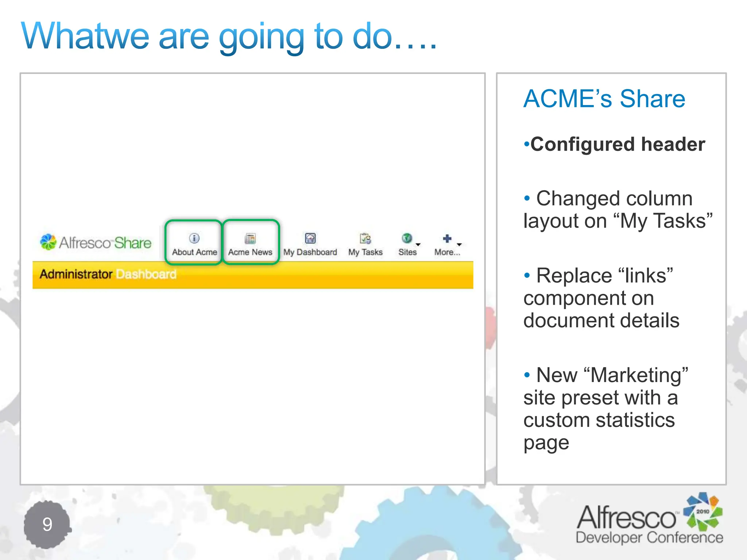Expand the More dropdown arrow
Screen dimensions: 747x560
pos(459,245)
